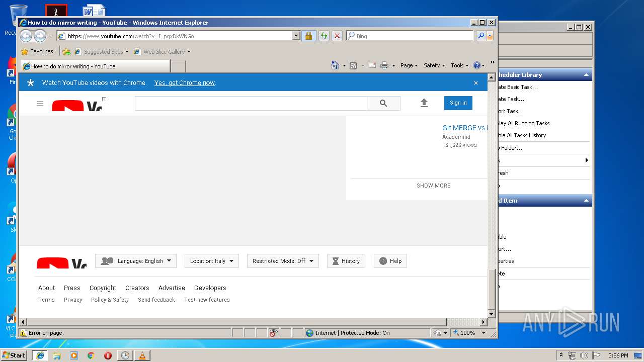Open the Windows Start button

[x=14, y=355]
